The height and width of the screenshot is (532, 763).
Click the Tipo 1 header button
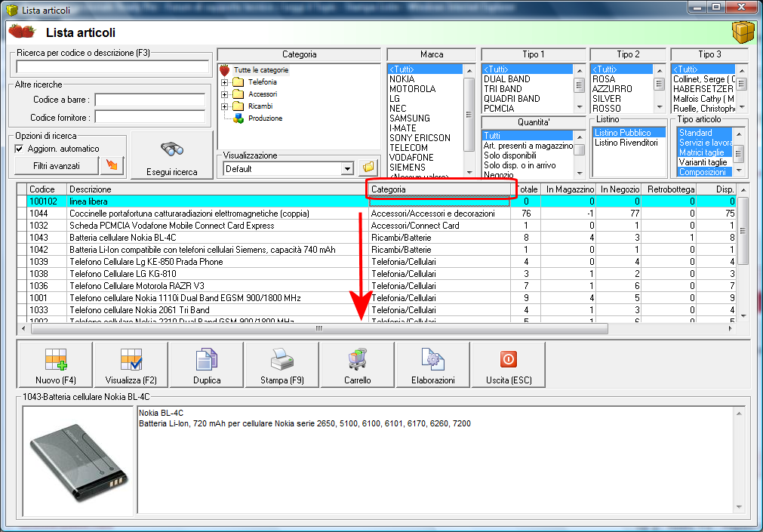[534, 54]
